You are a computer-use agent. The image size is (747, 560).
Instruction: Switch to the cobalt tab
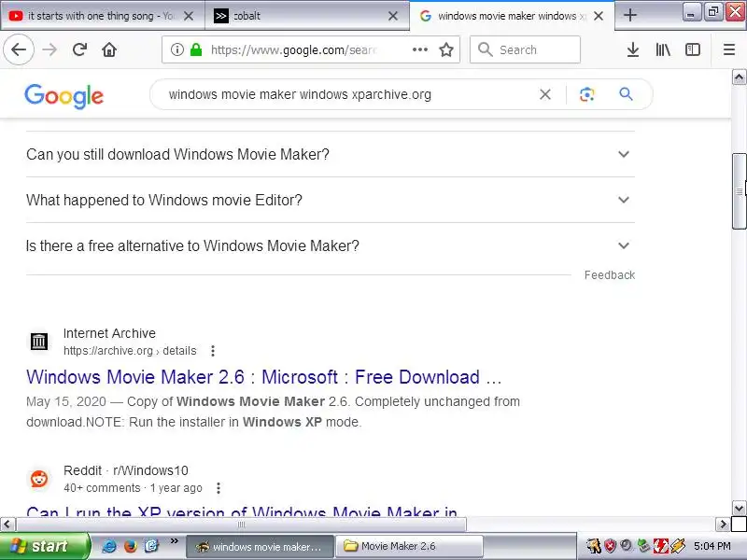[307, 16]
